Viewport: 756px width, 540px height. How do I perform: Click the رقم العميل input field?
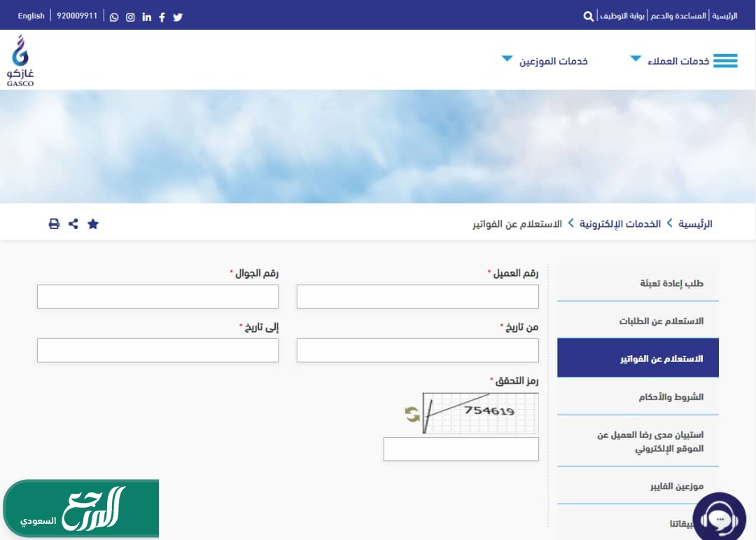click(417, 297)
